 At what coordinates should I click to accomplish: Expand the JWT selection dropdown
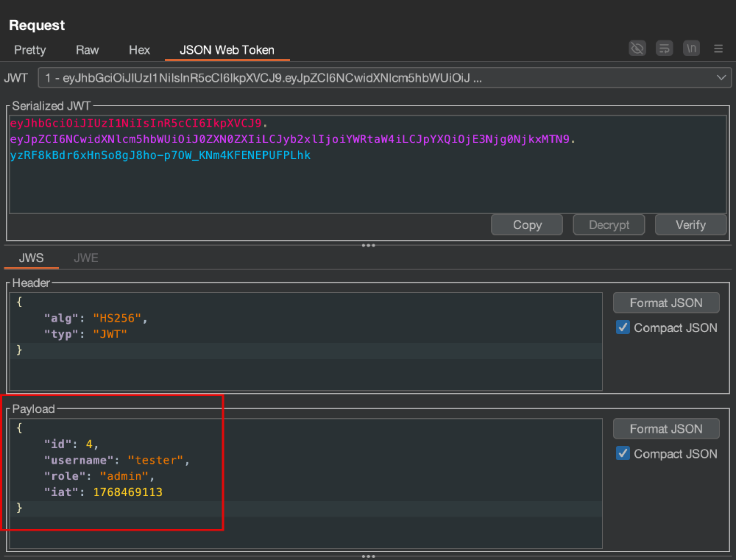coord(384,78)
